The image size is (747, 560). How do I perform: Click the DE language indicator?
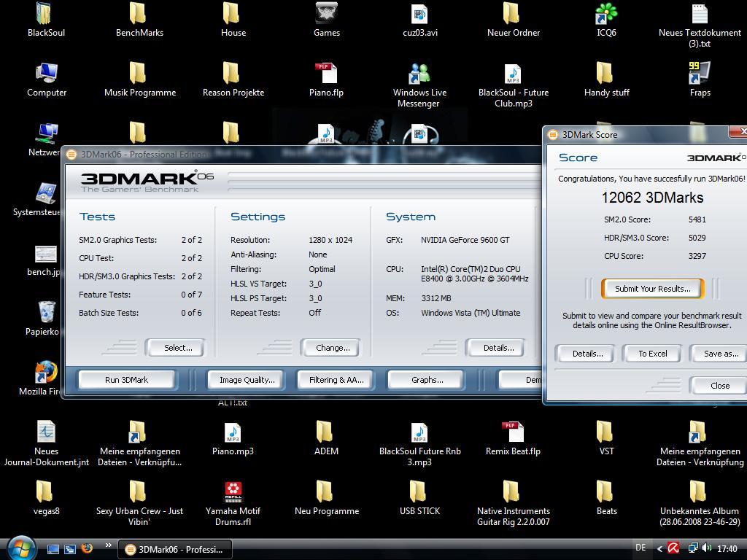tap(640, 548)
